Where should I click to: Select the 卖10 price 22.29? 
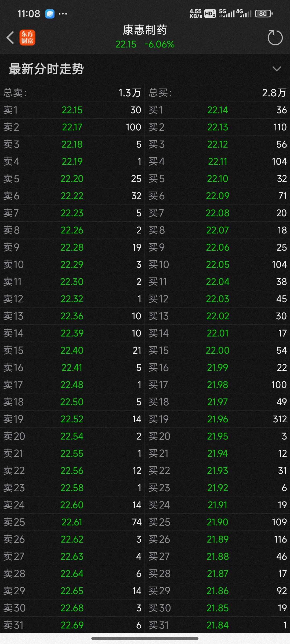click(72, 265)
